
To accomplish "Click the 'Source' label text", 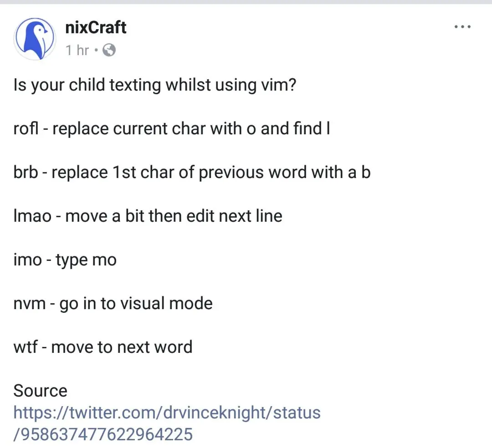I will click(40, 391).
